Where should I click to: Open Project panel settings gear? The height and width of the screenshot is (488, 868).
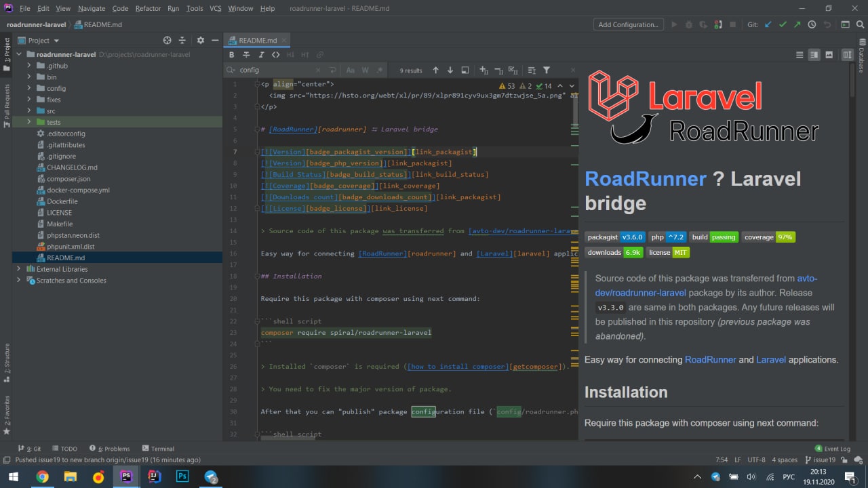200,41
